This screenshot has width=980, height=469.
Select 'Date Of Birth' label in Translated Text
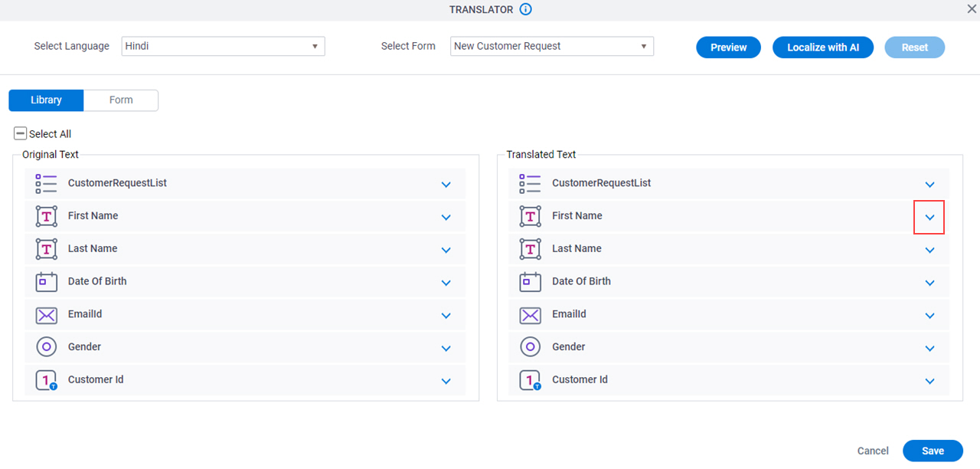[x=582, y=281]
